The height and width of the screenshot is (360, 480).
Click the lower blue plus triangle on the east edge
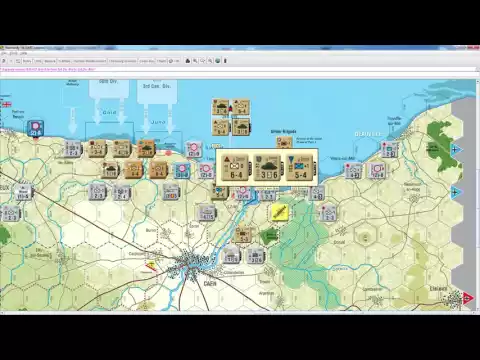click(x=456, y=192)
